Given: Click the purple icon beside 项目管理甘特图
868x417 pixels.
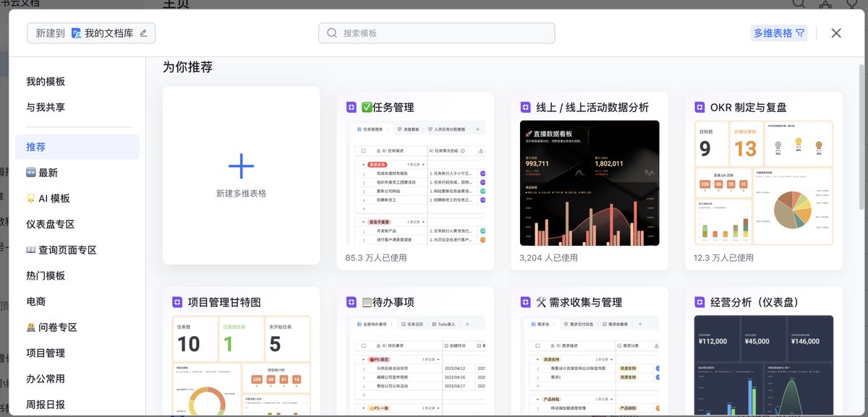Looking at the screenshot, I should (x=177, y=302).
